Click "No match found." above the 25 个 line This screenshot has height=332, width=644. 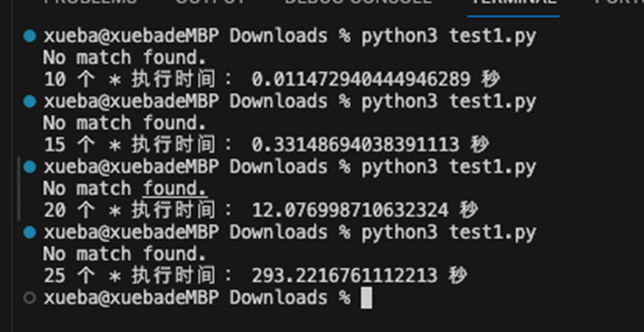pos(125,254)
